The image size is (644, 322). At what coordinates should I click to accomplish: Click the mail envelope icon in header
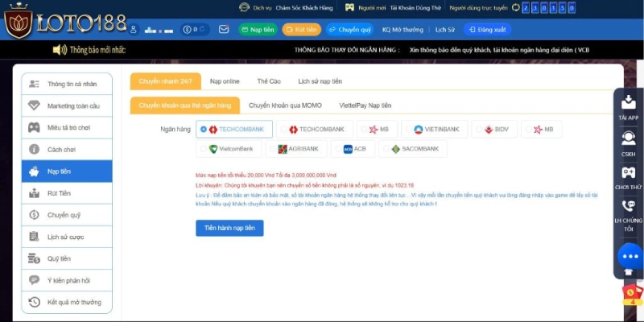[224, 30]
